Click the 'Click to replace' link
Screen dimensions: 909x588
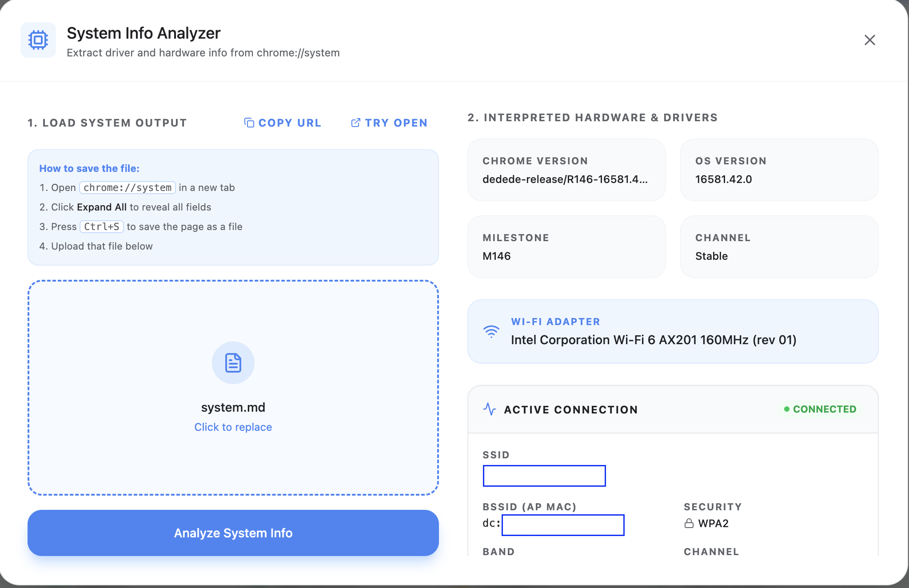click(233, 427)
